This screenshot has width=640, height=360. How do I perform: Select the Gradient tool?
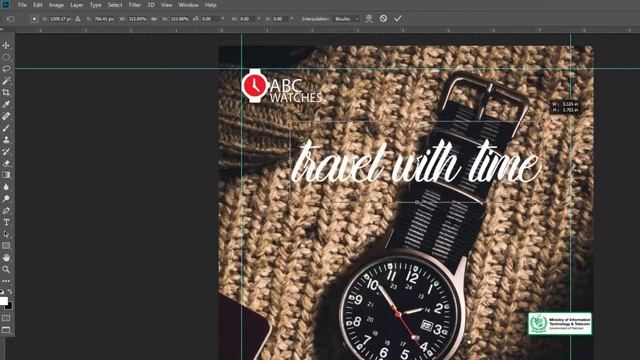6,175
